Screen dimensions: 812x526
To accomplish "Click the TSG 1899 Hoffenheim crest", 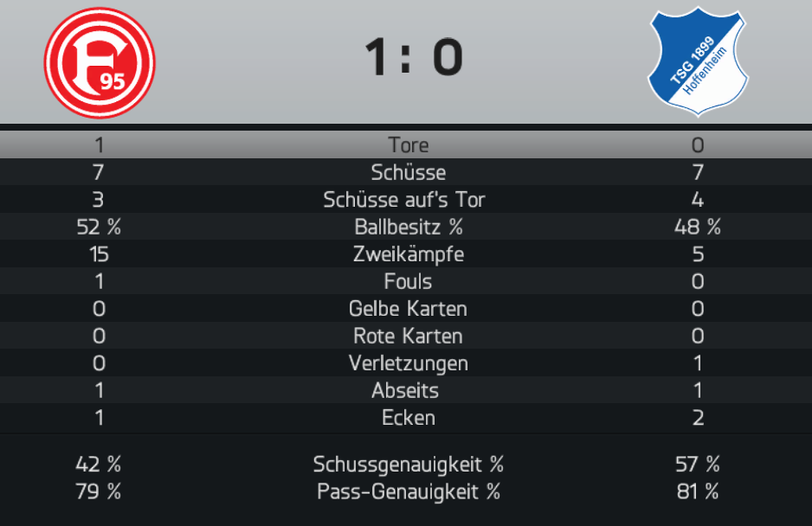I will pyautogui.click(x=698, y=61).
